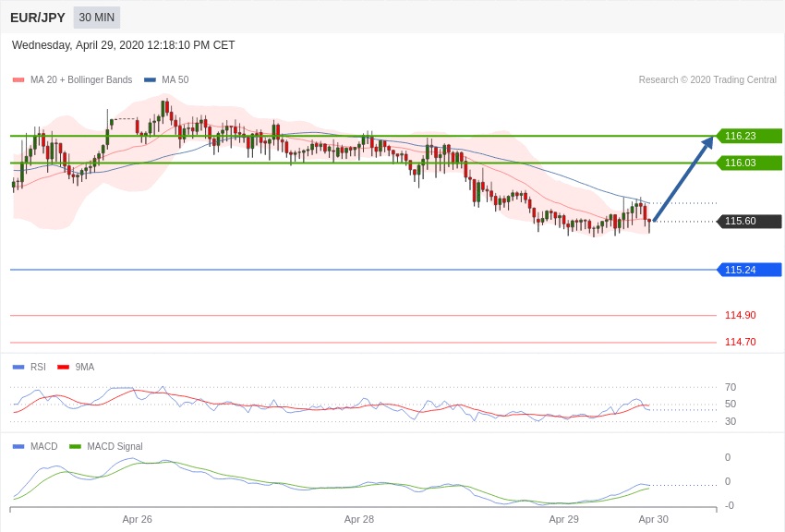Click the 9MA legend label

click(x=85, y=367)
